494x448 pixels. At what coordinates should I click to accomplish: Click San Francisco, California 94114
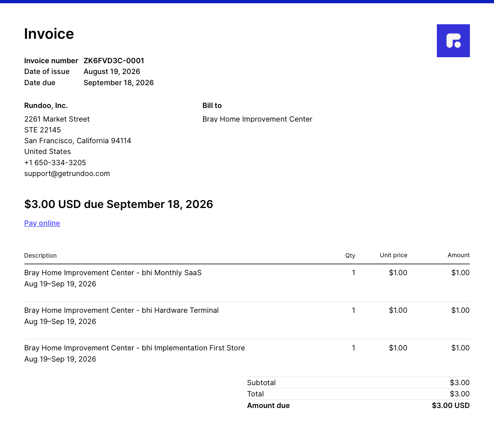78,141
